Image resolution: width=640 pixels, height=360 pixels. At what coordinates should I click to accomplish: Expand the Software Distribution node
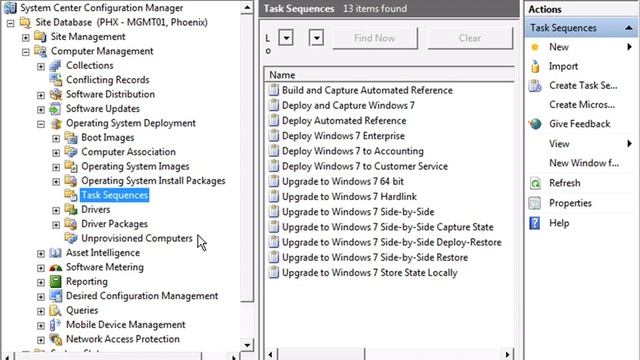click(41, 95)
